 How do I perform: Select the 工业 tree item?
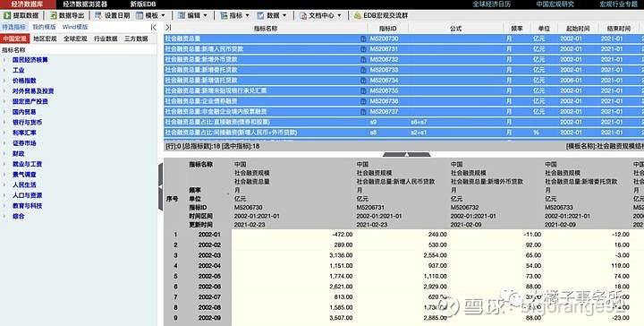point(19,70)
